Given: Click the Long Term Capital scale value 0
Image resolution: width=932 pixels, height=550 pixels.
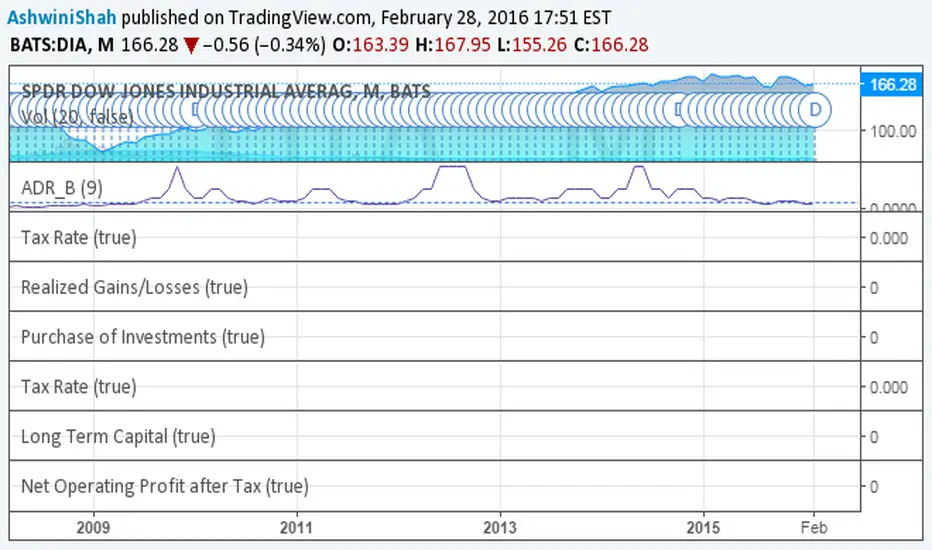Looking at the screenshot, I should [x=874, y=437].
